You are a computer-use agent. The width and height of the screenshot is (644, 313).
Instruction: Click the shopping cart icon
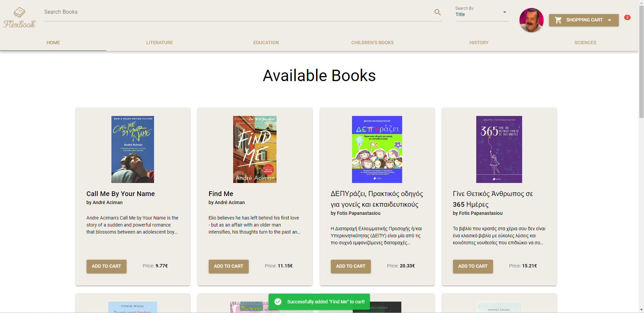558,20
